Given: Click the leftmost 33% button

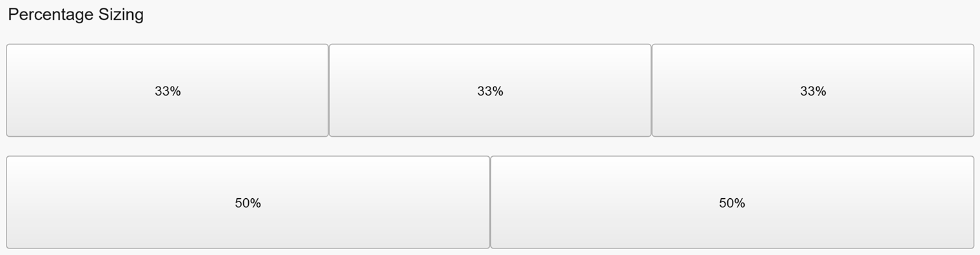Looking at the screenshot, I should click(x=168, y=90).
